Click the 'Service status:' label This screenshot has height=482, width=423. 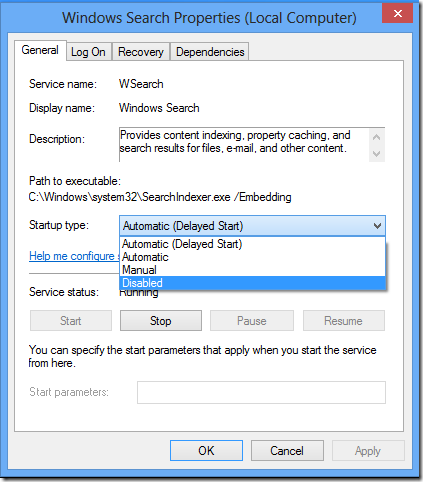[64, 292]
